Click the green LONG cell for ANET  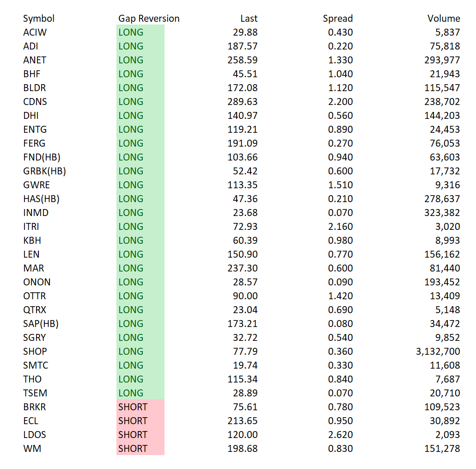[x=140, y=60]
